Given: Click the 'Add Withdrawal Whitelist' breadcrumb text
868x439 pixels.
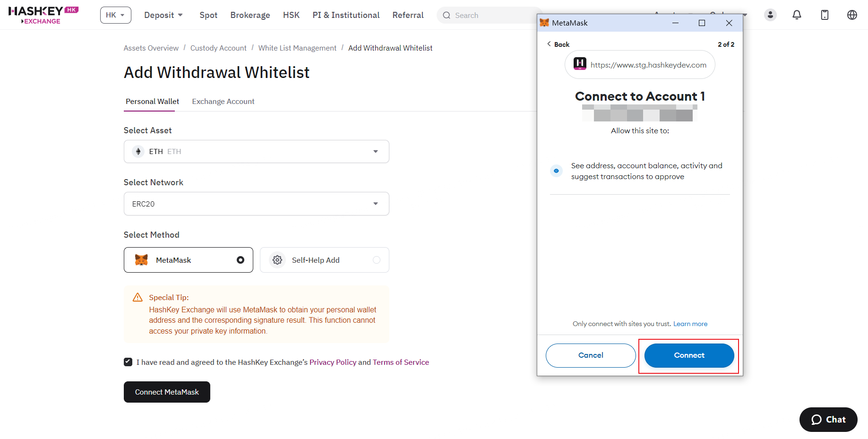Looking at the screenshot, I should click(x=390, y=48).
